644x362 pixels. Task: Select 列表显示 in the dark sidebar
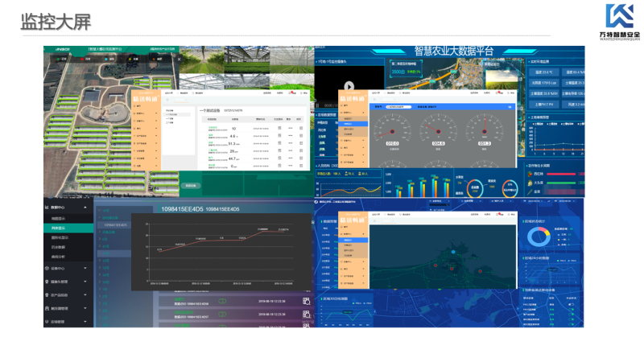[x=60, y=228]
